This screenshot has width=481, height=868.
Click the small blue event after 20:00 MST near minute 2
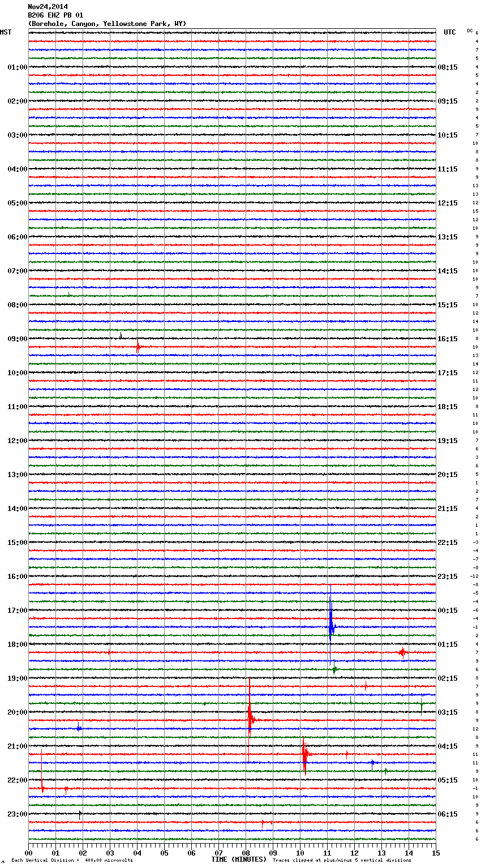[79, 728]
